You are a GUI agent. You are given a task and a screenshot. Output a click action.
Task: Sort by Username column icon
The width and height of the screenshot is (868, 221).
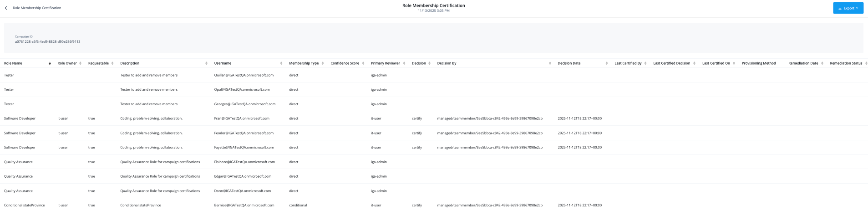pyautogui.click(x=281, y=63)
